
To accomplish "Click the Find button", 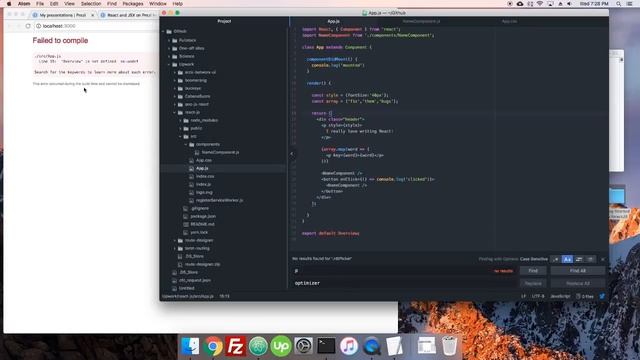I will point(533,271).
